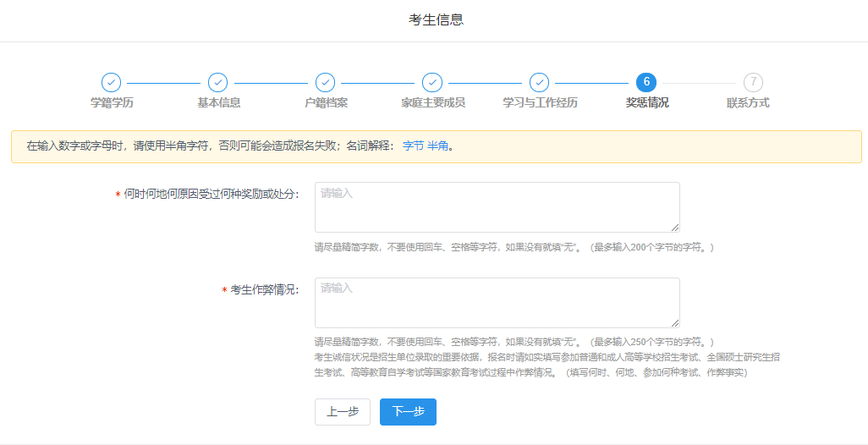Image resolution: width=868 pixels, height=445 pixels.
Task: Click the blue step 6 circle
Action: pos(646,82)
